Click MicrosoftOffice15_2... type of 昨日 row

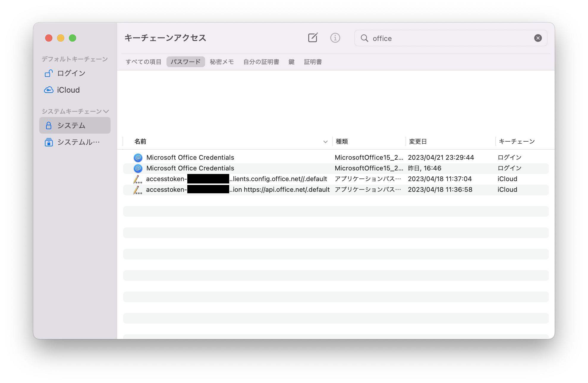click(369, 168)
